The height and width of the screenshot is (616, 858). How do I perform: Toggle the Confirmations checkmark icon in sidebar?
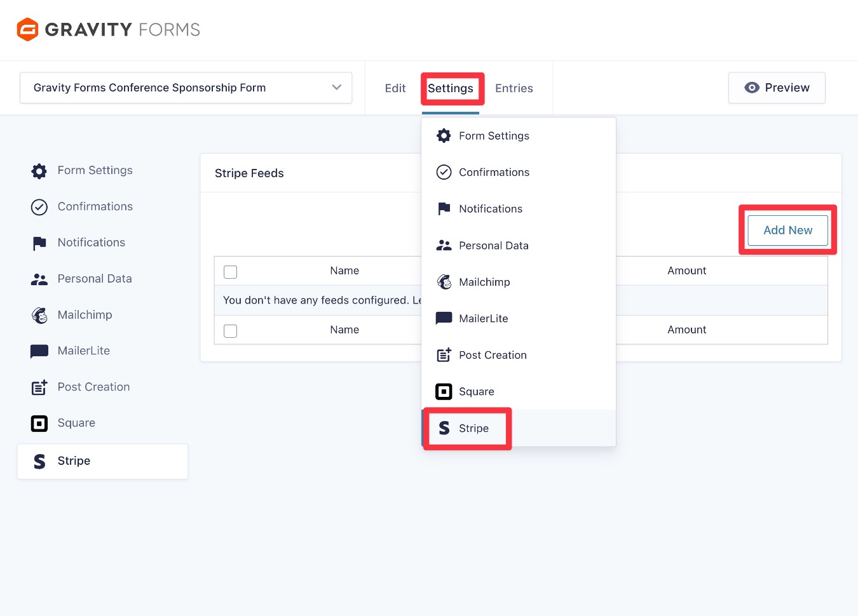39,206
